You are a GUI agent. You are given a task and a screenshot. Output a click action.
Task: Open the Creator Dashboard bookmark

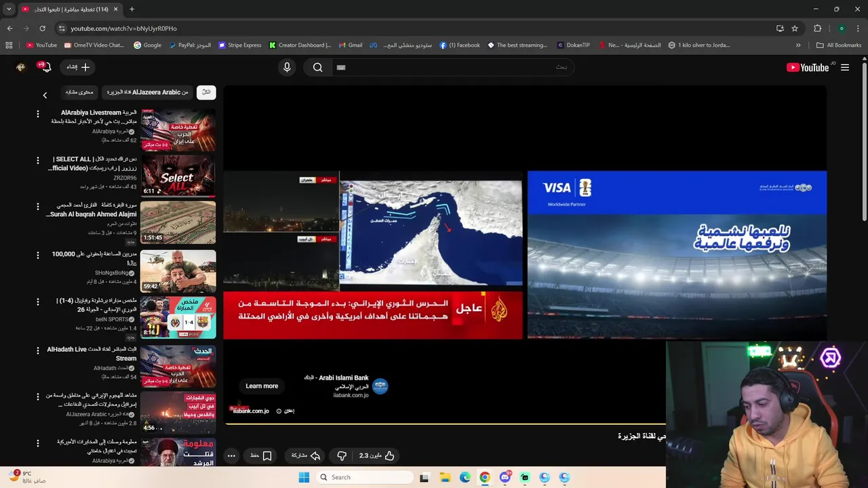point(300,45)
